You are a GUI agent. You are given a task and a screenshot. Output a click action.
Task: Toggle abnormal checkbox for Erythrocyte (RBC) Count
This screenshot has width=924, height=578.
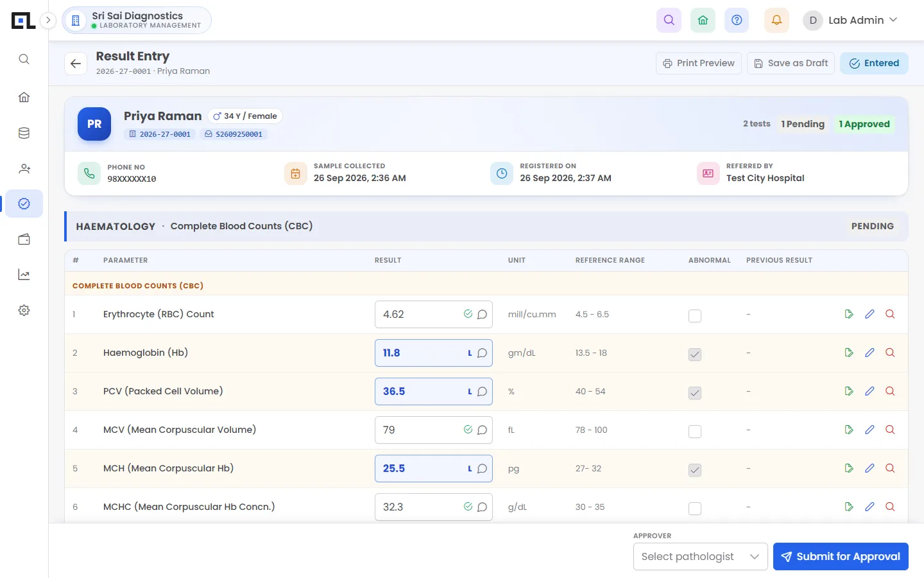click(695, 315)
